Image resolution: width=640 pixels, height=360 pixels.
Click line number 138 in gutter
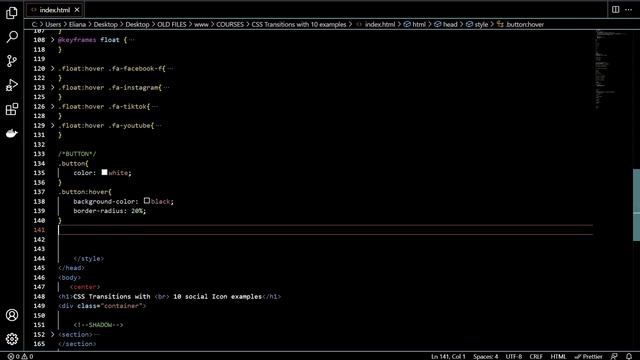(39, 201)
